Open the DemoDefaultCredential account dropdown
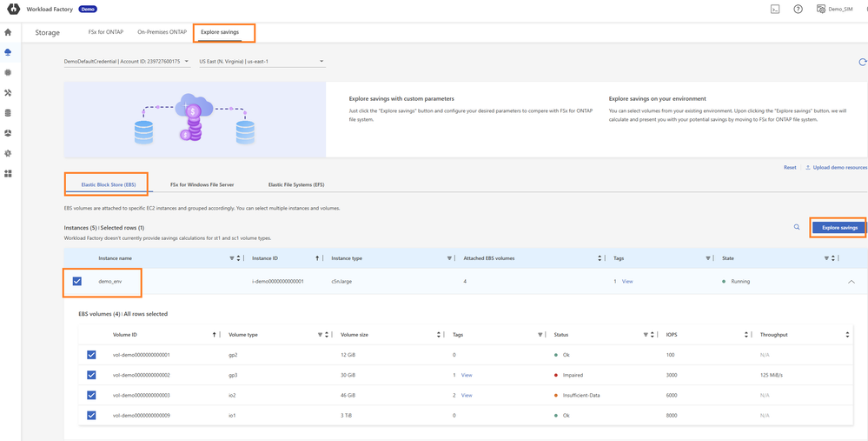The image size is (868, 441). (x=127, y=62)
